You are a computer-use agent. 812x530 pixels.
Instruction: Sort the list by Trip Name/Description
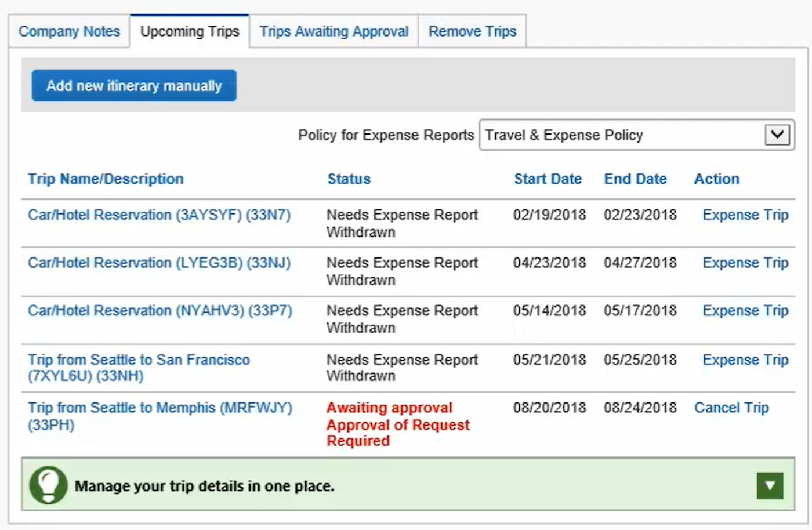pyautogui.click(x=106, y=179)
